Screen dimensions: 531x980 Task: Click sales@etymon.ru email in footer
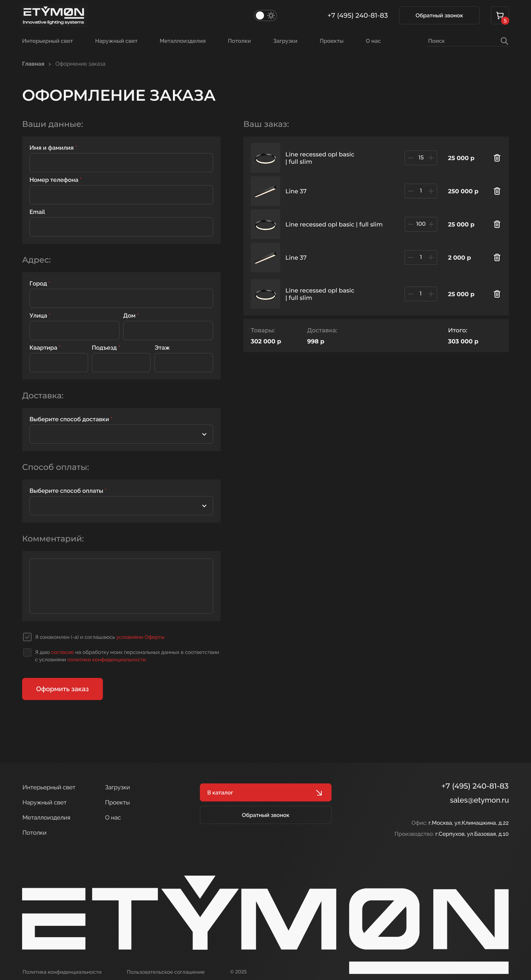(x=479, y=800)
